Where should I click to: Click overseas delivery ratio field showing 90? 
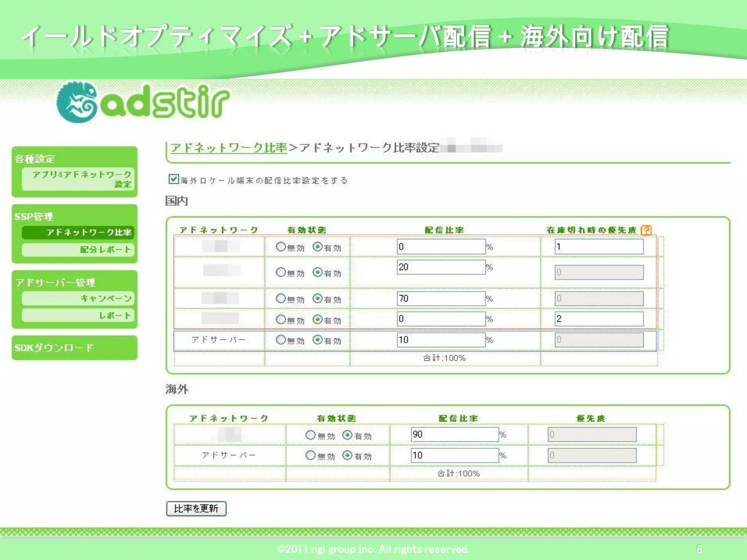[x=454, y=435]
